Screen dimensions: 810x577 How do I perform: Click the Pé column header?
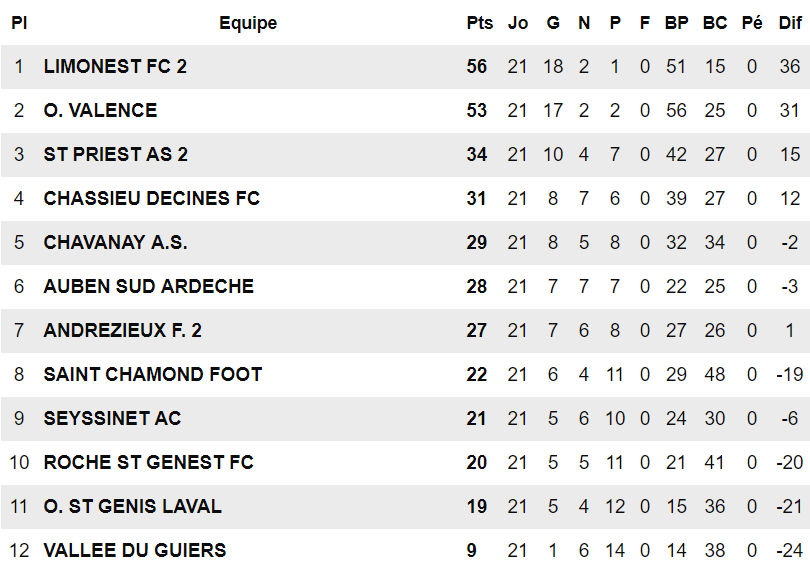[x=752, y=23]
